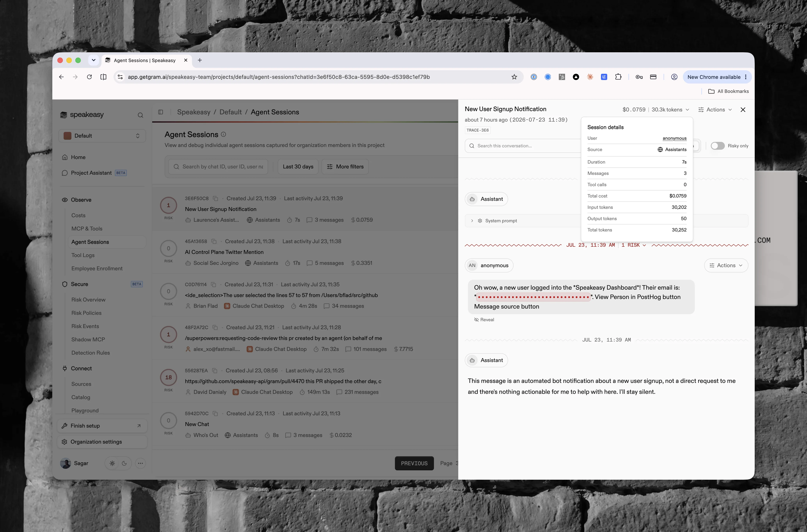The width and height of the screenshot is (807, 532).
Task: Open the Default project selector
Action: click(x=102, y=136)
